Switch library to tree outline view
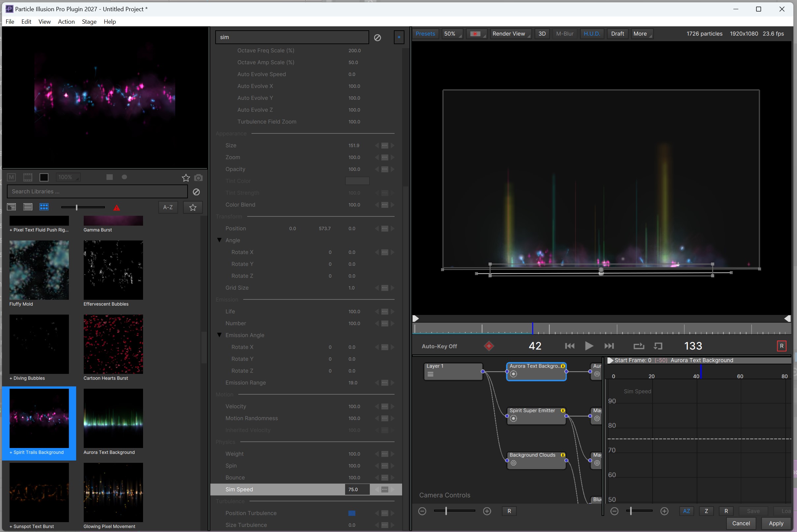The width and height of the screenshot is (797, 532). click(12, 207)
